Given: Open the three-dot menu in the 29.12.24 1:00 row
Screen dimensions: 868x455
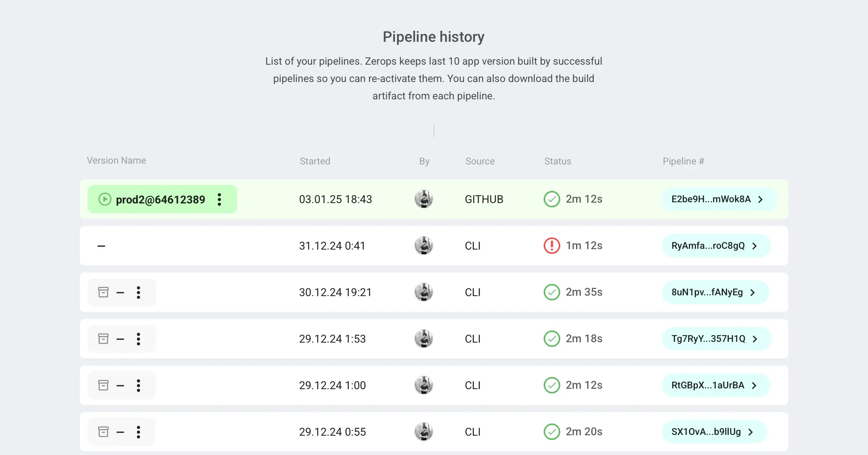Looking at the screenshot, I should point(138,385).
